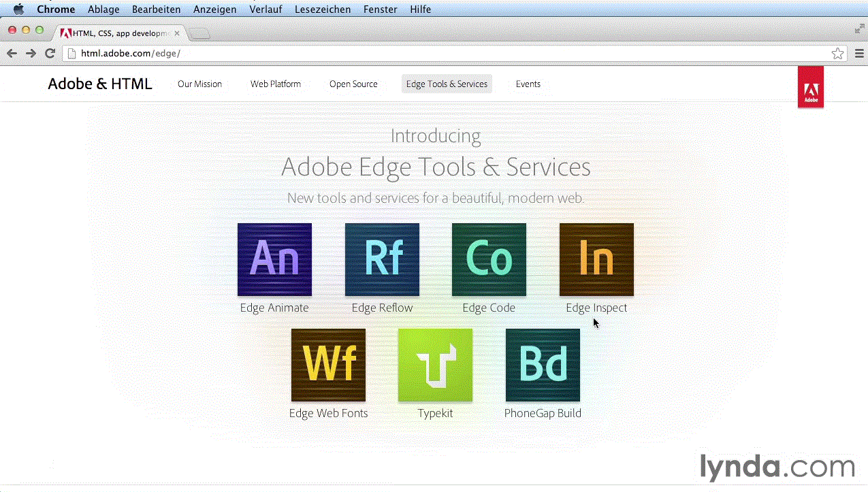Viewport: 868px width, 492px height.
Task: Open the Hilfe menu
Action: point(420,9)
